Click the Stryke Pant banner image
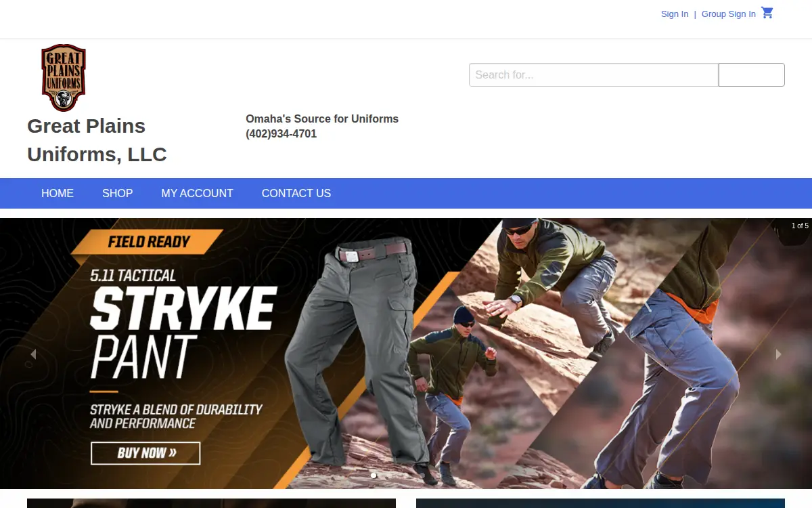Image resolution: width=812 pixels, height=508 pixels. [x=406, y=354]
